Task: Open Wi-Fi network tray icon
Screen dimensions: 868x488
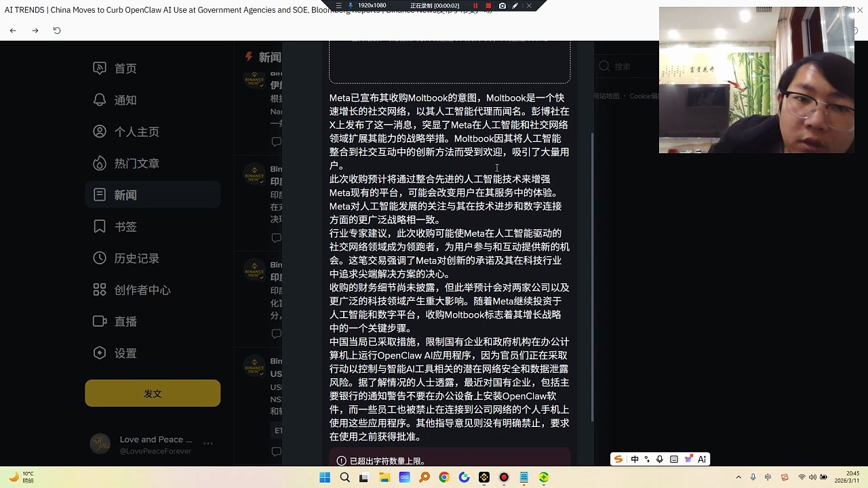Action: coord(802,477)
